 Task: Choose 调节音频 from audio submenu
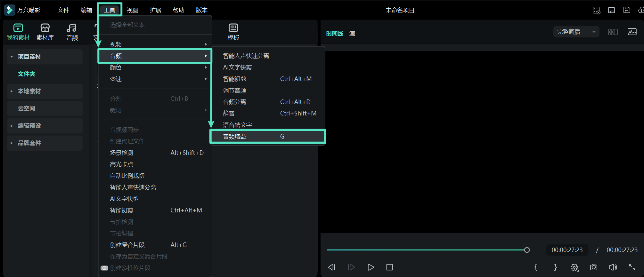click(x=268, y=91)
